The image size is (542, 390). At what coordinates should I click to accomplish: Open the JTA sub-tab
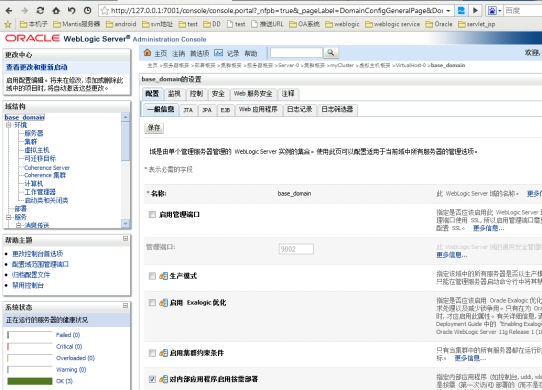tap(188, 110)
